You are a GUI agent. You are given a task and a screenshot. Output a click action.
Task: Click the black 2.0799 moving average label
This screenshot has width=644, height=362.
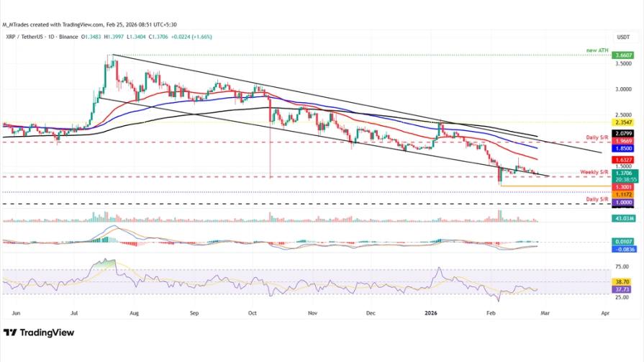[x=621, y=134]
